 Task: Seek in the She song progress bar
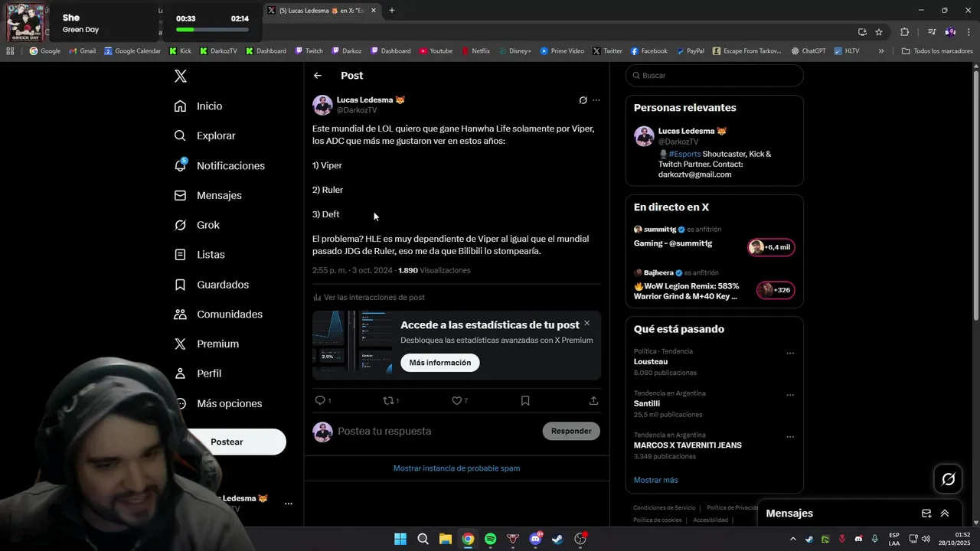click(212, 30)
